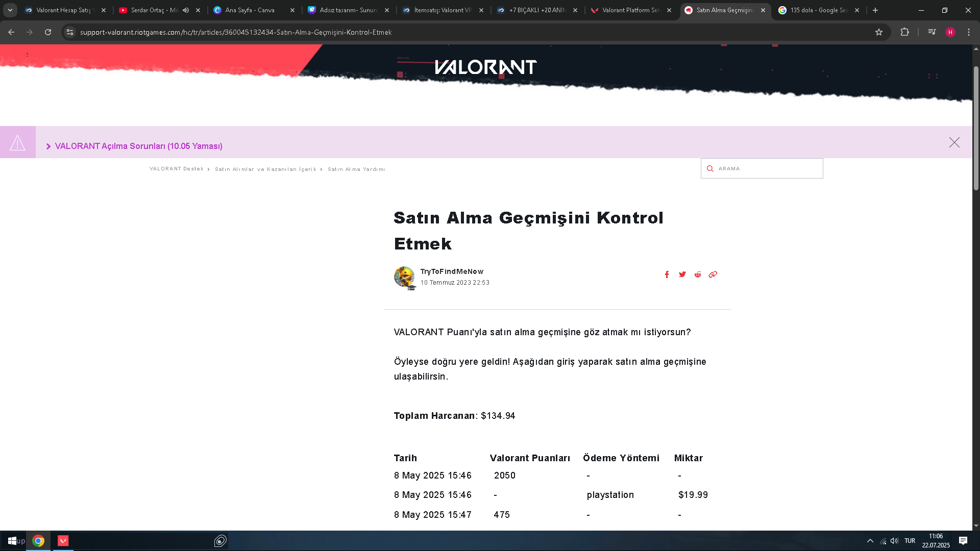Click scrollbar down arrow
The width and height of the screenshot is (980, 551).
pos(976,526)
